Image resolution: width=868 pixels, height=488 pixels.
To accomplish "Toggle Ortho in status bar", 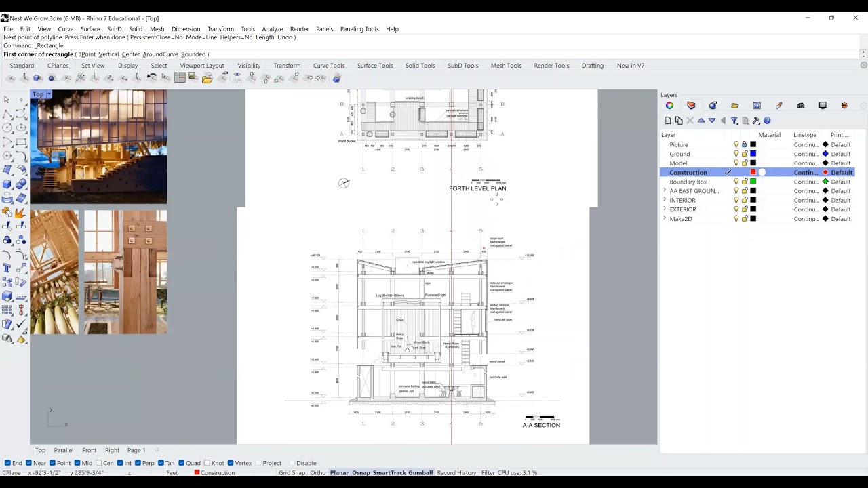I will point(318,472).
